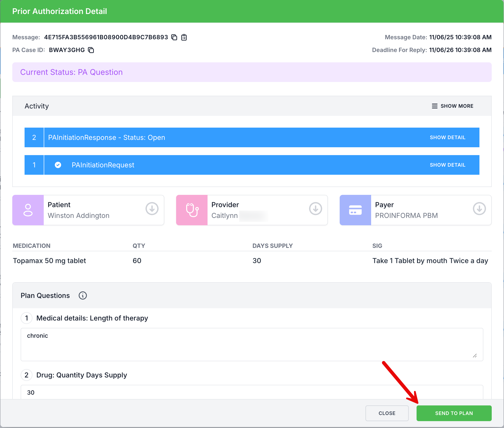Expand the Payer details arrow

click(479, 209)
